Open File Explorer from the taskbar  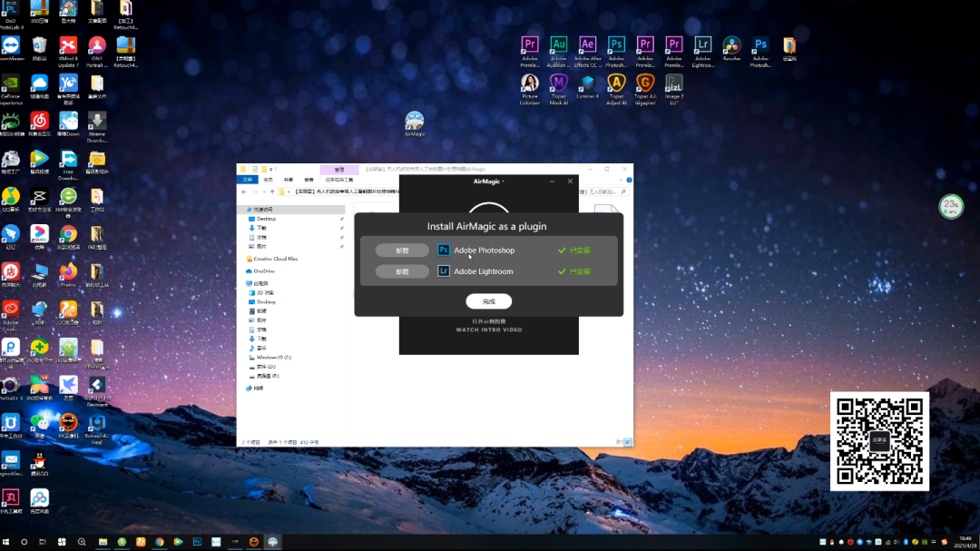tap(103, 542)
